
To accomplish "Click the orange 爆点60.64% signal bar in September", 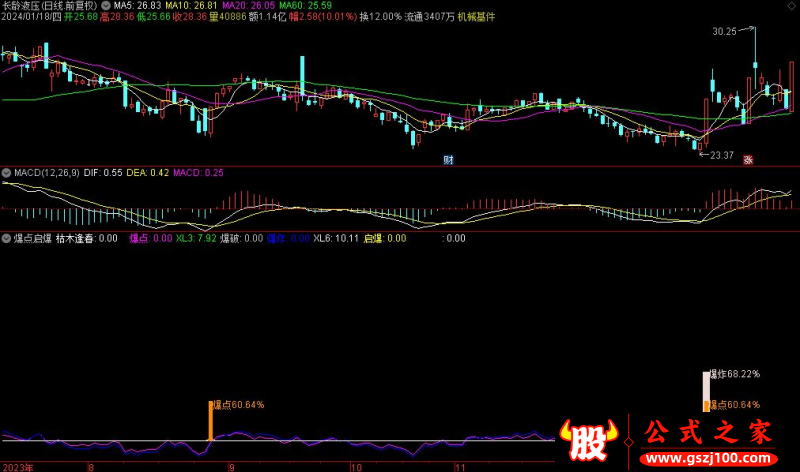I will [x=211, y=420].
